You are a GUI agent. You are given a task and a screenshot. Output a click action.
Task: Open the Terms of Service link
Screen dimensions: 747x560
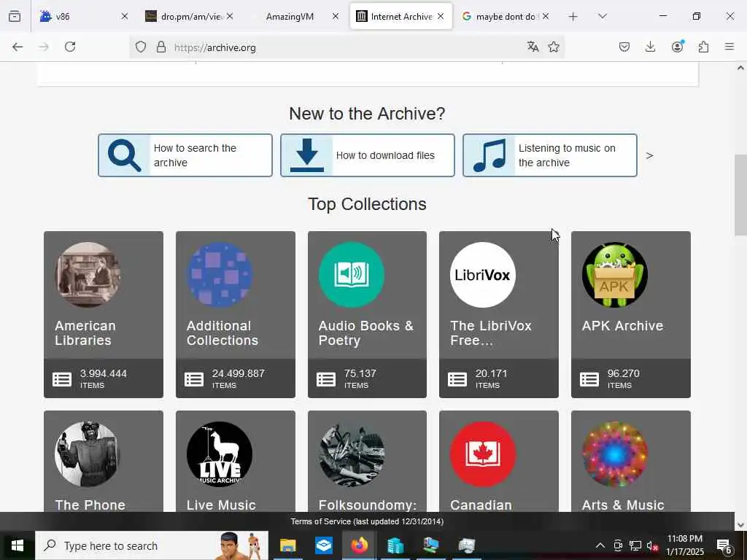[367, 521]
